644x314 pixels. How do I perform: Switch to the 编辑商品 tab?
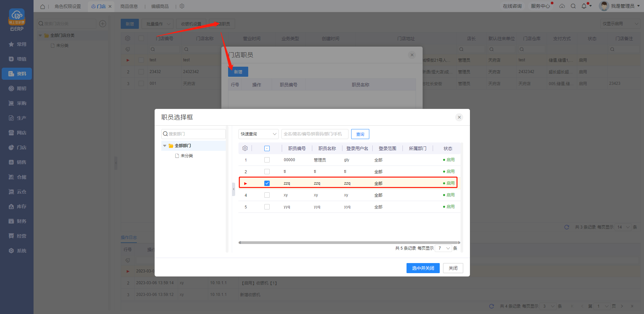160,6
